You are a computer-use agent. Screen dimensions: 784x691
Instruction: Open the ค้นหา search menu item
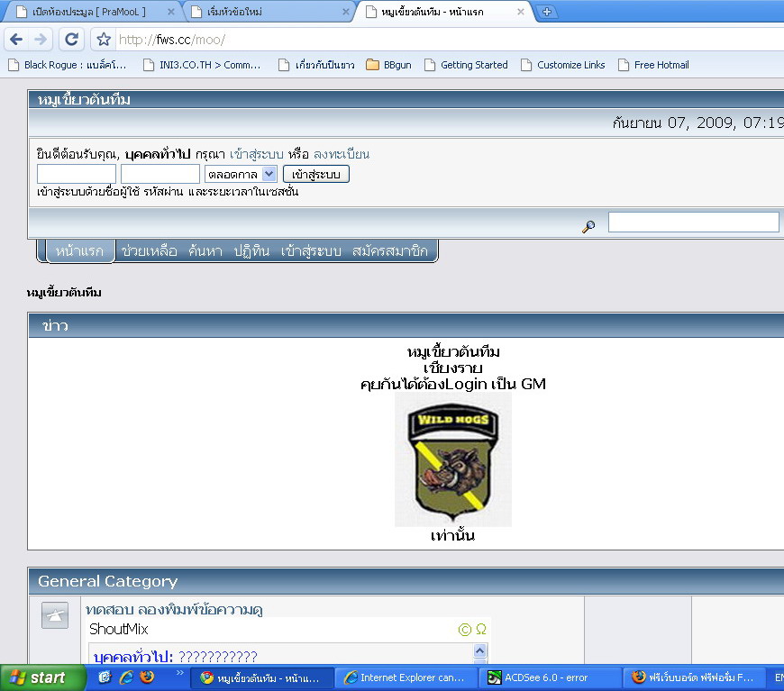(x=205, y=250)
